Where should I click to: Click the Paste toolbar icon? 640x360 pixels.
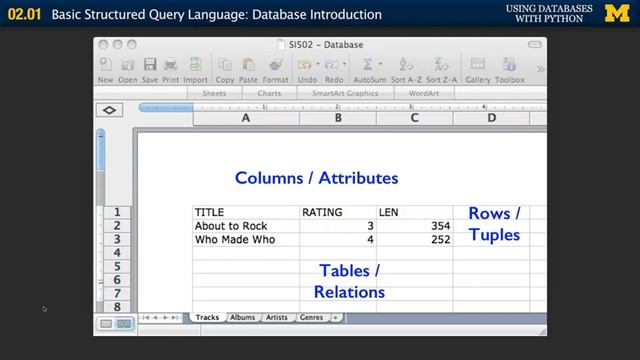click(x=248, y=64)
